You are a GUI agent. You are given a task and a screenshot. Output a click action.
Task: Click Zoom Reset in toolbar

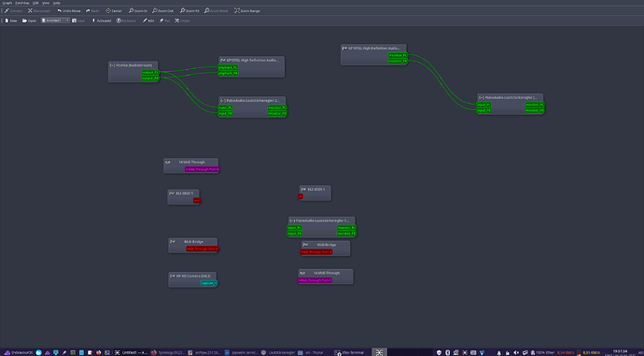point(216,10)
